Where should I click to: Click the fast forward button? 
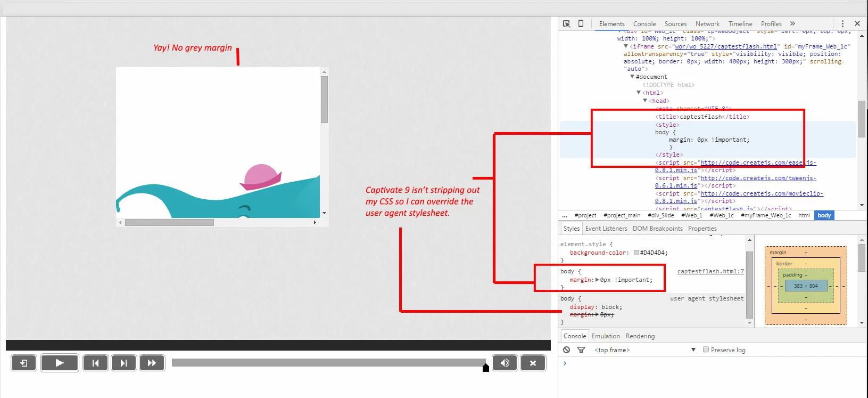(152, 363)
